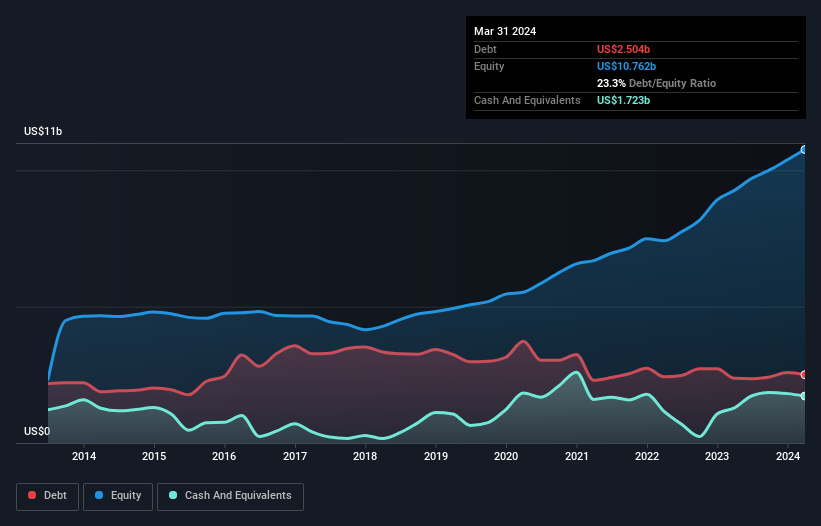Click the US$10.762b equity value
The width and height of the screenshot is (821, 526).
pyautogui.click(x=626, y=66)
